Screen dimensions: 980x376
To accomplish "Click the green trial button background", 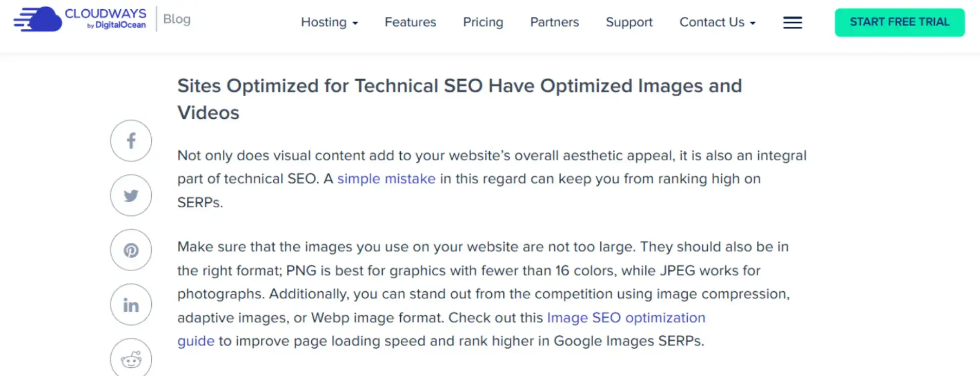I will [x=899, y=22].
